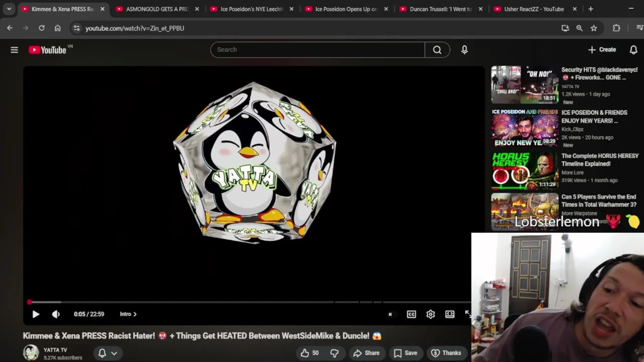Viewport: 644px width, 362px height.
Task: Start voice search with microphone icon
Action: (x=464, y=50)
